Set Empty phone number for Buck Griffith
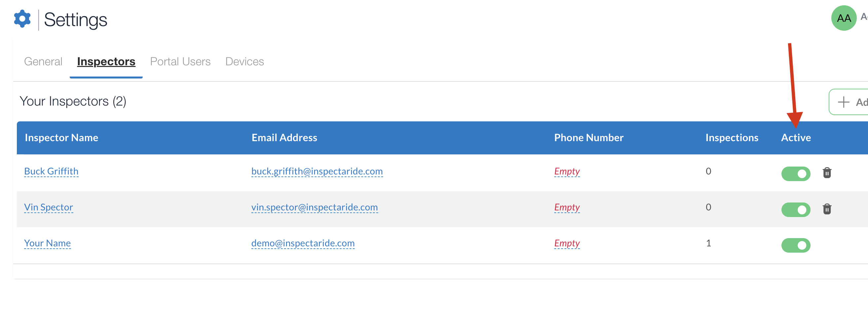 point(567,171)
